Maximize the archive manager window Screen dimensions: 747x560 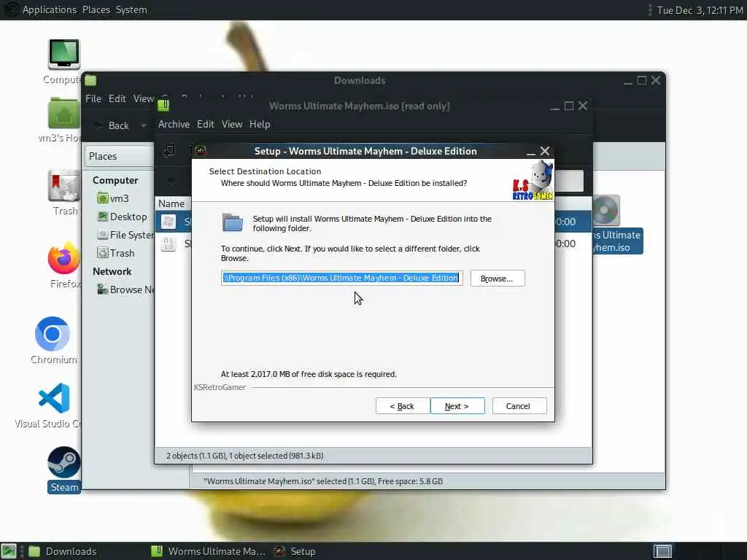pos(569,106)
